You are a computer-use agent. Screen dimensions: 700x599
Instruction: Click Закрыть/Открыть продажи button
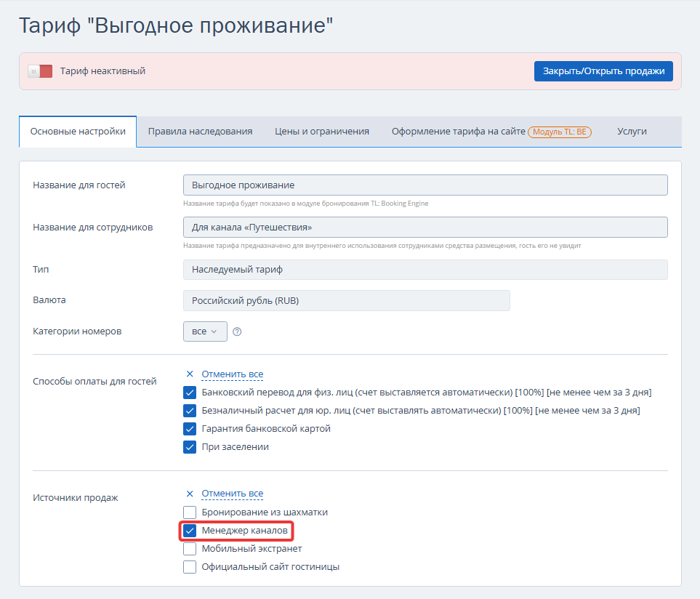(603, 71)
